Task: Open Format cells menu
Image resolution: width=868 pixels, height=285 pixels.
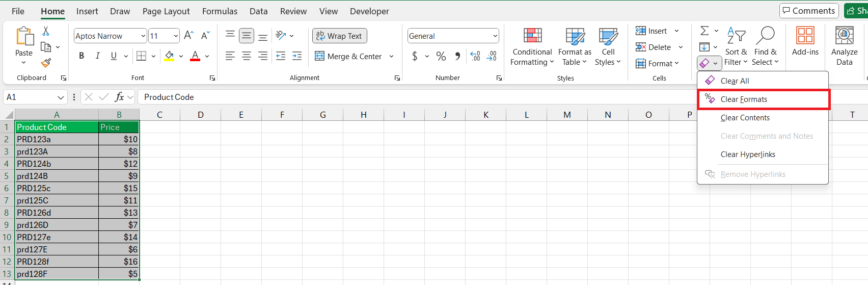Action: [657, 63]
